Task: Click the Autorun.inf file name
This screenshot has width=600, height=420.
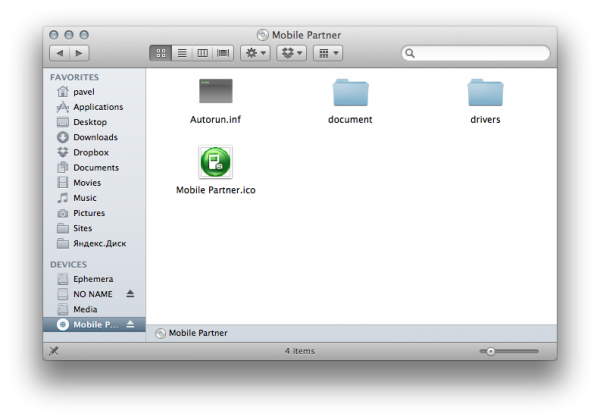Action: 215,120
